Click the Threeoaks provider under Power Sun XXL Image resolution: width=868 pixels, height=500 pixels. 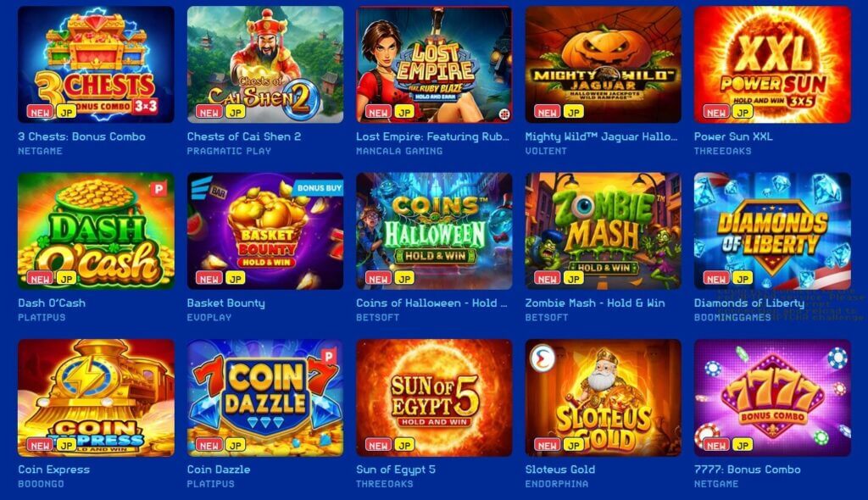[722, 151]
